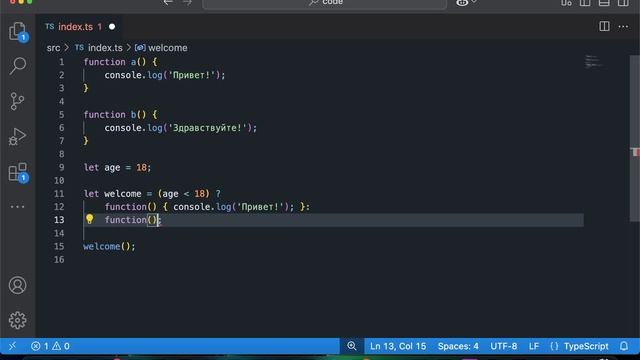Viewport: 640px width, 360px height.
Task: Click line number 15 in the gutter
Action: 59,246
